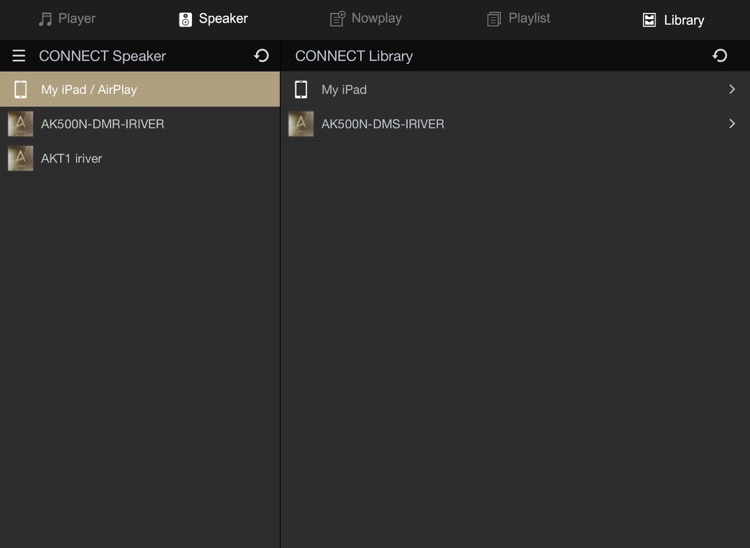The height and width of the screenshot is (548, 750).
Task: Refresh the CONNECT Speaker list
Action: coord(262,55)
